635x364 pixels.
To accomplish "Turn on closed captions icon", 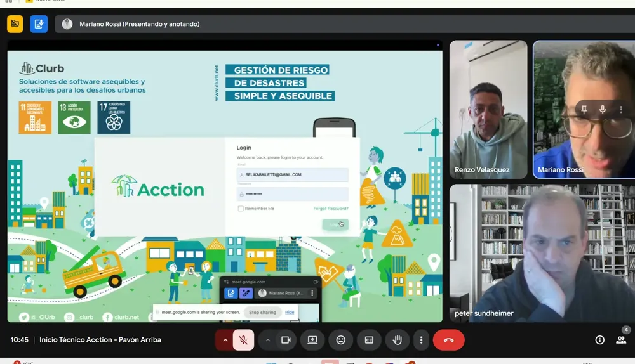I will 369,340.
